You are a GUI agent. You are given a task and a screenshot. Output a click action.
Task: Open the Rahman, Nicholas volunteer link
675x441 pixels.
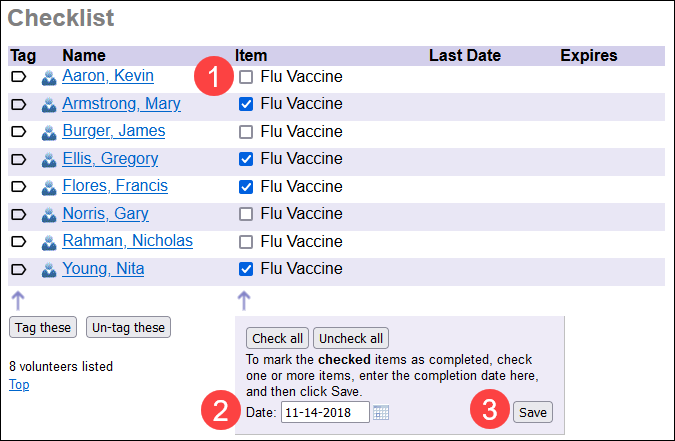(127, 241)
